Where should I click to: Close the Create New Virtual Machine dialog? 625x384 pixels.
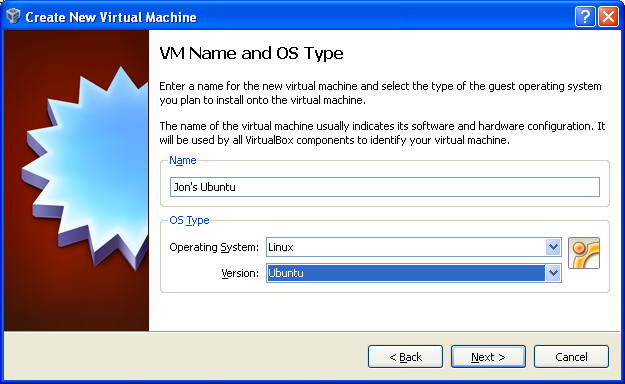pyautogui.click(x=608, y=17)
